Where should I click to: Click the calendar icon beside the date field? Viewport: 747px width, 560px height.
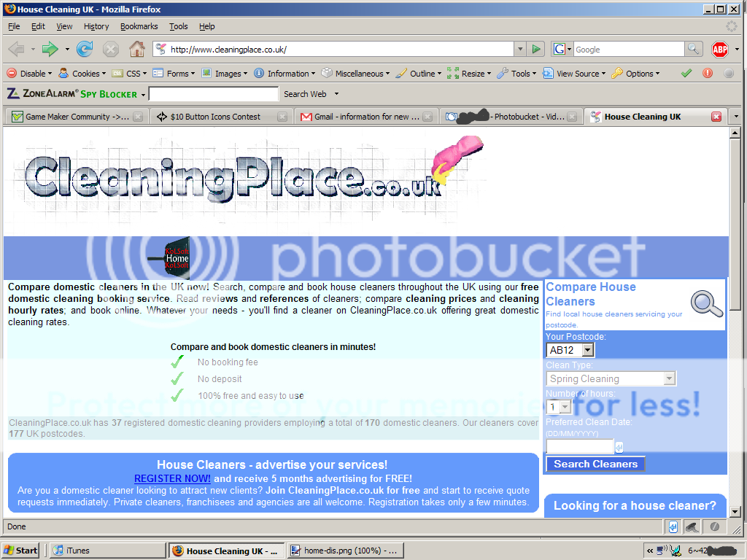(619, 447)
